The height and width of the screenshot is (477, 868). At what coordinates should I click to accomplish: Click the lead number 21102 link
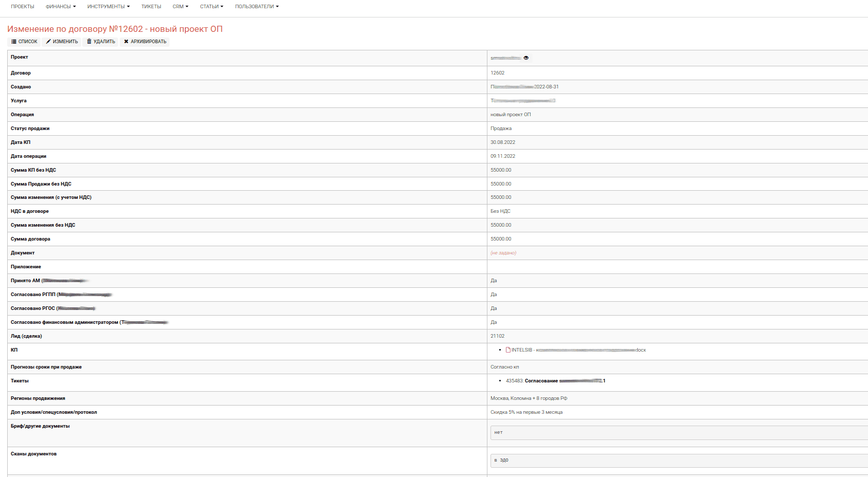[497, 336]
